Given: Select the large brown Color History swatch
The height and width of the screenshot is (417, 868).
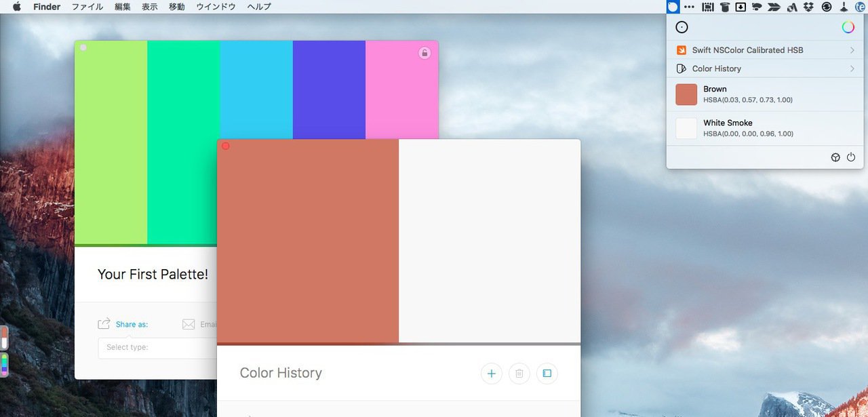Looking at the screenshot, I should point(308,241).
